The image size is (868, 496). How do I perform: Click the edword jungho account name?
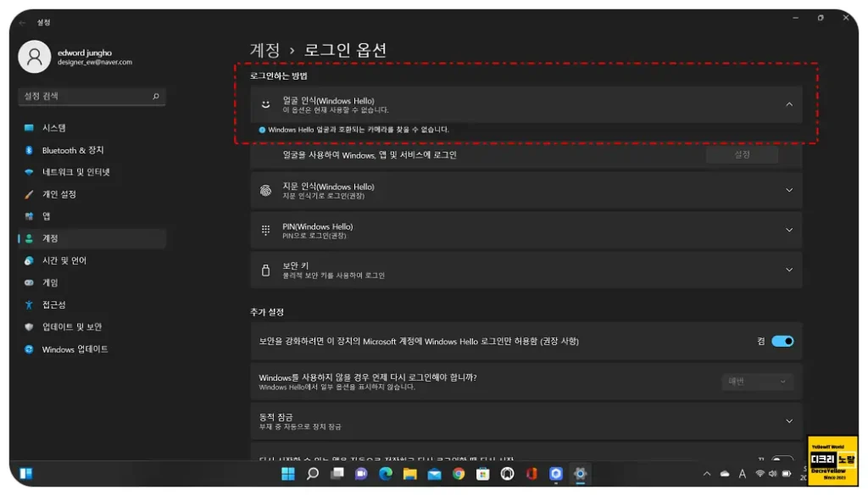(x=85, y=53)
